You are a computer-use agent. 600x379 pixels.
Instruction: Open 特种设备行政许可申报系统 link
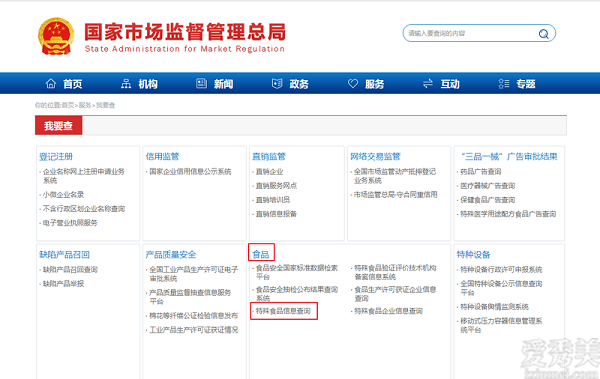pyautogui.click(x=501, y=270)
